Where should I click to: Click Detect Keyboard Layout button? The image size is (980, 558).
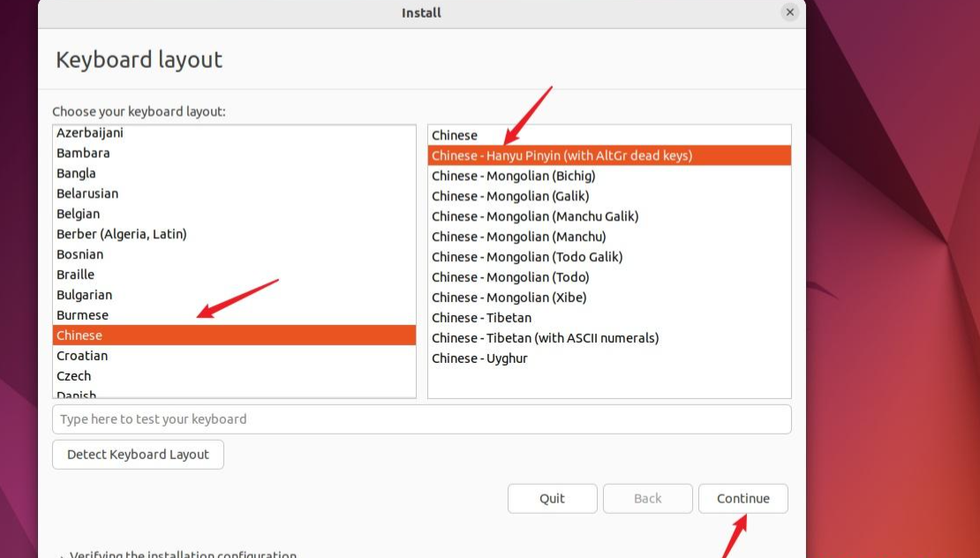coord(138,455)
